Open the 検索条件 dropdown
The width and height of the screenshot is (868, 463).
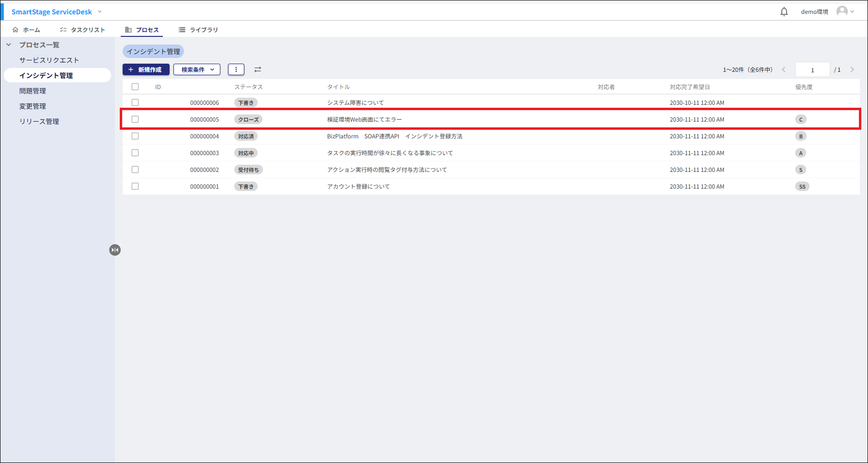click(x=197, y=69)
